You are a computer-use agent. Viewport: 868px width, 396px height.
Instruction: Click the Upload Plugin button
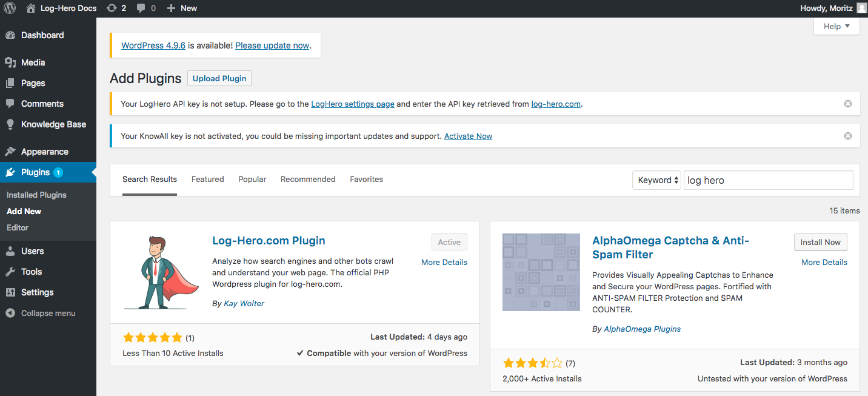pos(219,78)
